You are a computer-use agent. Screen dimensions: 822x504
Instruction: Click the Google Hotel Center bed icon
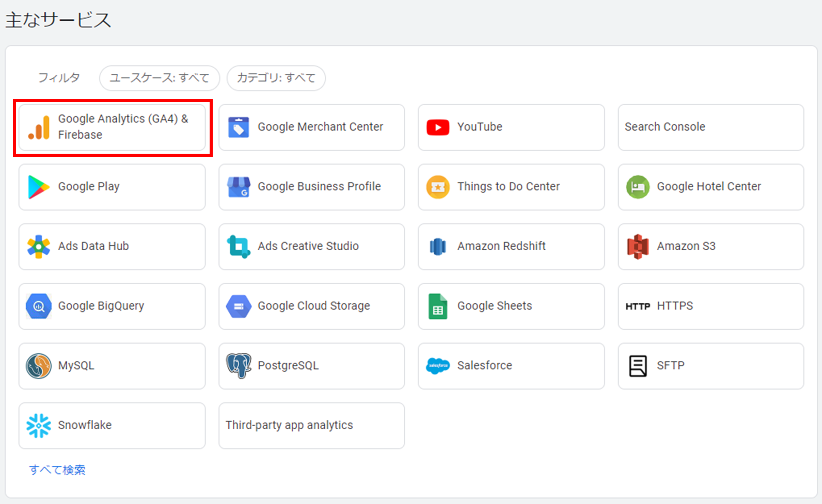click(x=638, y=187)
